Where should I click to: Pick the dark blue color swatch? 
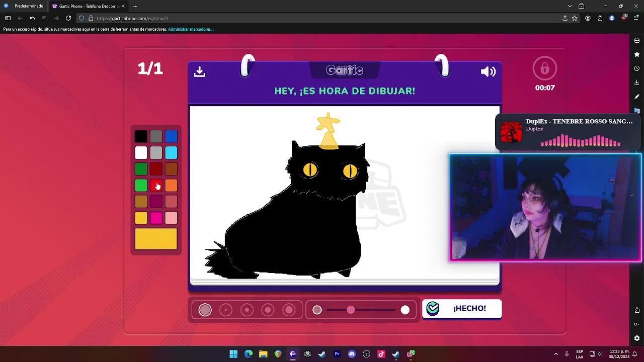[171, 136]
